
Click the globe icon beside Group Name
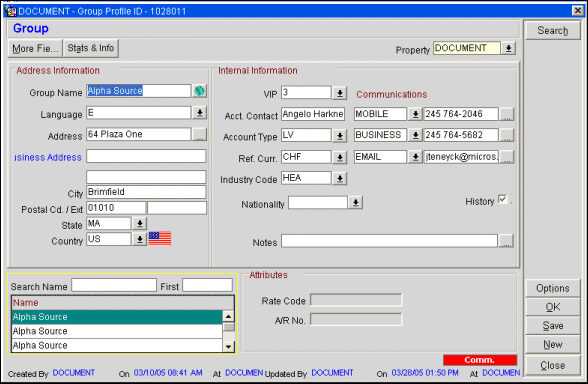point(200,91)
